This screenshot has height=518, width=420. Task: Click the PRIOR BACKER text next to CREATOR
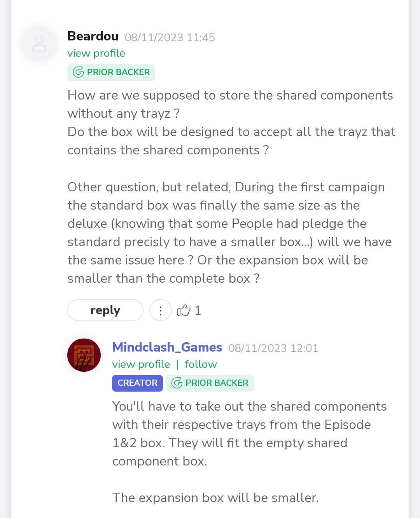pyautogui.click(x=217, y=383)
